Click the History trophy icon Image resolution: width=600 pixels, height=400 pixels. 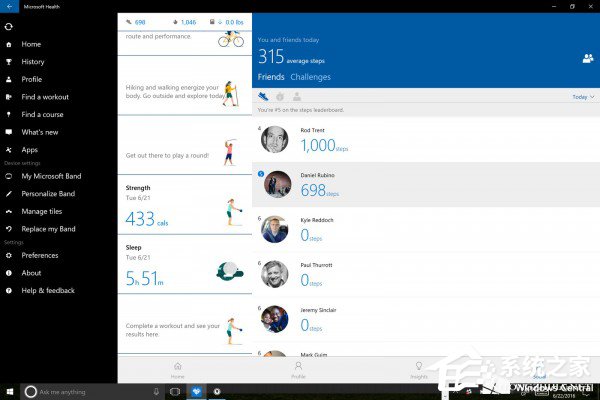[x=8, y=62]
